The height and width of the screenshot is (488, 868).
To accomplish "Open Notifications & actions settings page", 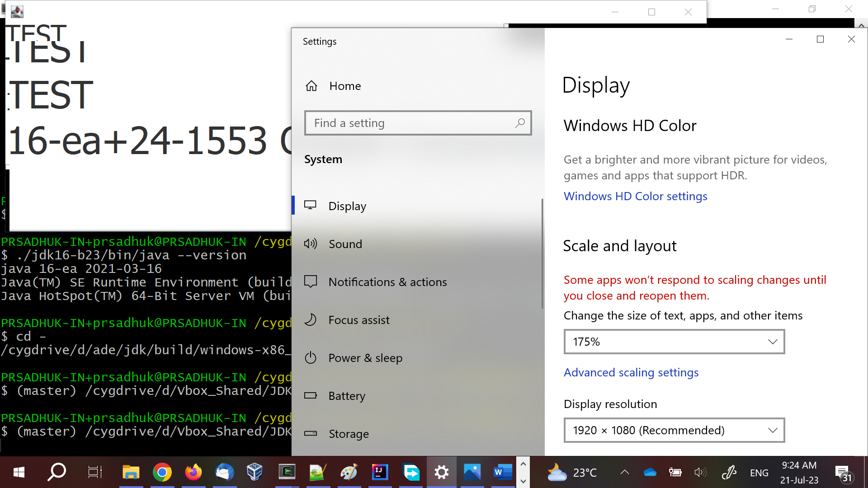I will (x=387, y=282).
